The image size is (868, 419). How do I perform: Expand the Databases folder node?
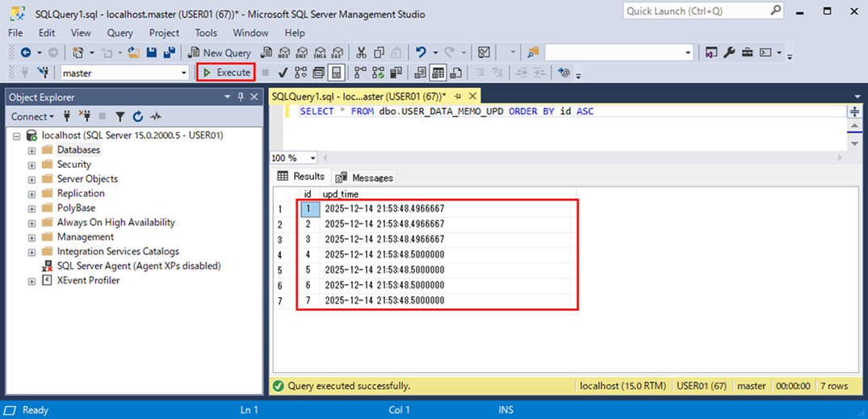[31, 150]
